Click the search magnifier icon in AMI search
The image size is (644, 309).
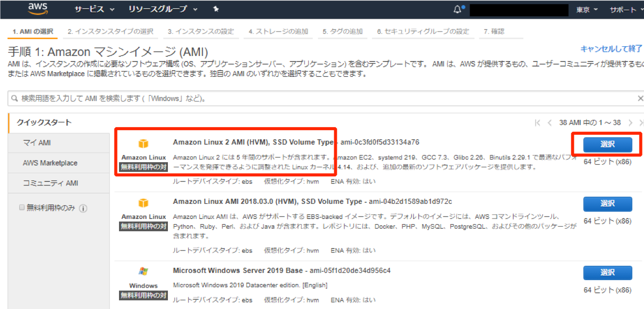[x=15, y=98]
